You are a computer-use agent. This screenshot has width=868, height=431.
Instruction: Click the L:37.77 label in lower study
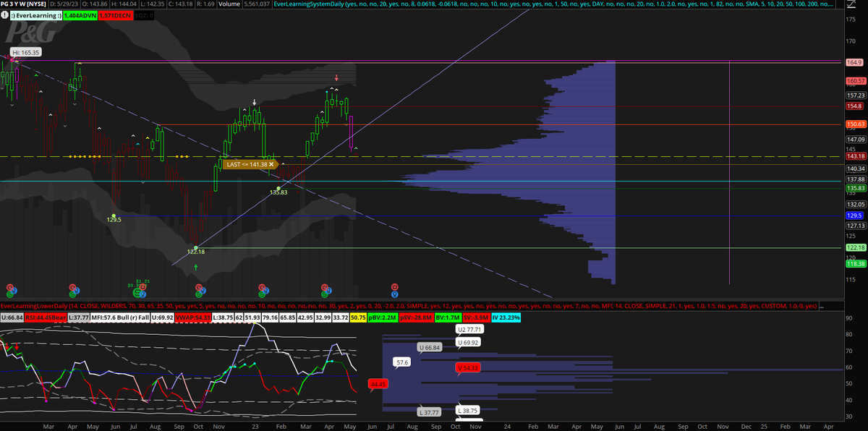78,317
